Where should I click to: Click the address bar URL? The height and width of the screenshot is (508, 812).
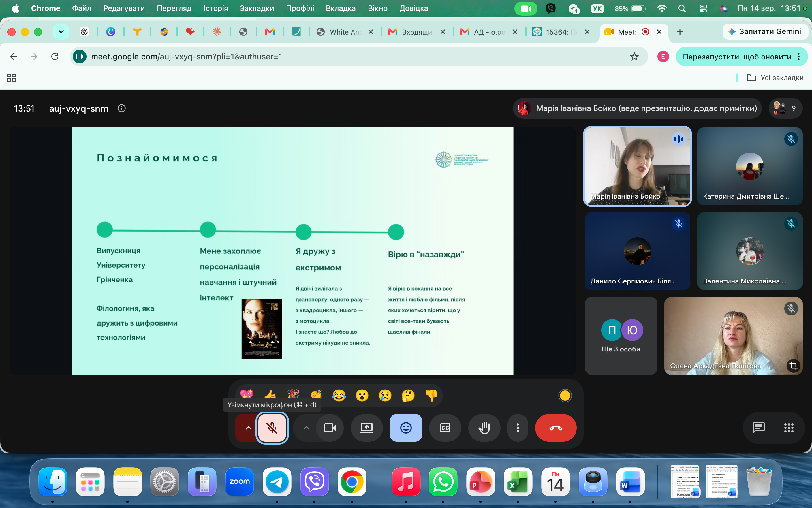pos(187,57)
